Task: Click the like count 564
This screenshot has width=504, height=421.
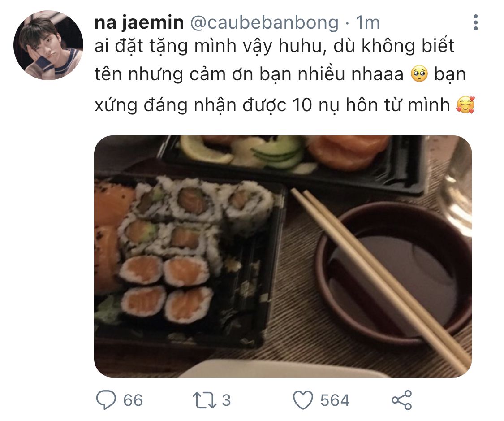Action: tap(335, 400)
